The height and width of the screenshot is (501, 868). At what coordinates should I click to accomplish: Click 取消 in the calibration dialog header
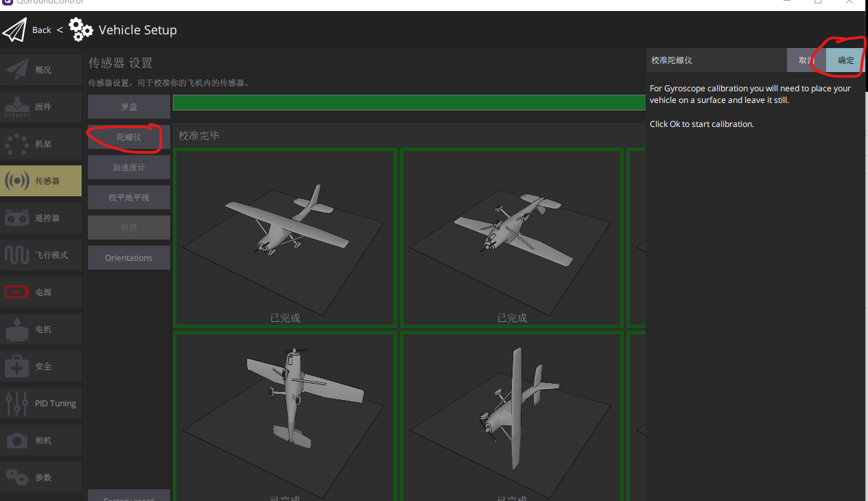pyautogui.click(x=806, y=60)
